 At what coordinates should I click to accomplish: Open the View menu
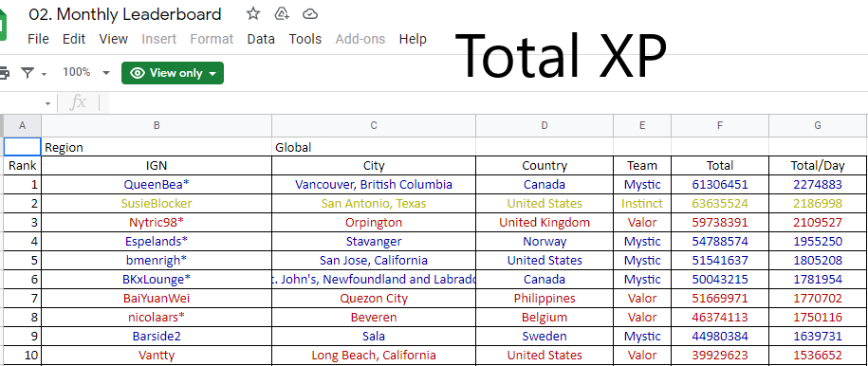[x=114, y=39]
